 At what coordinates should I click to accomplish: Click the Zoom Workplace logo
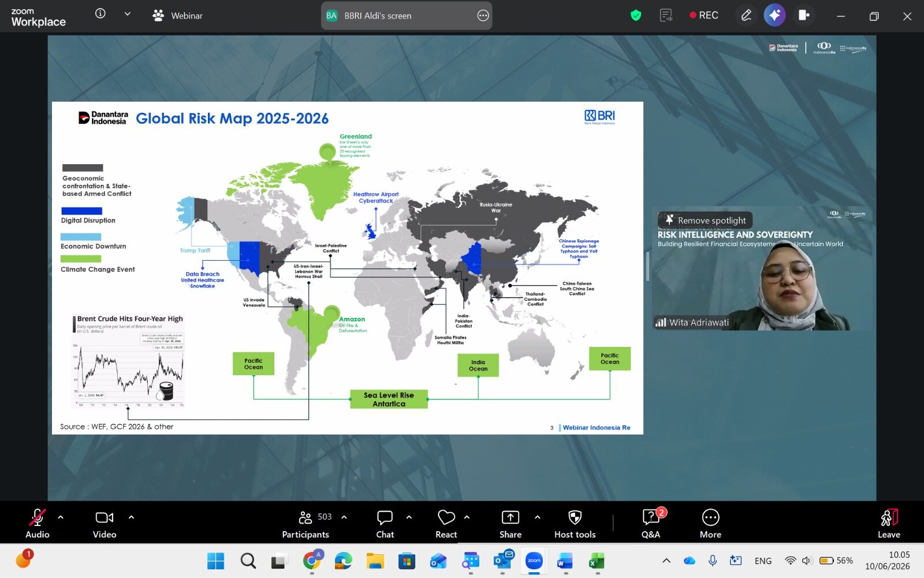(38, 17)
